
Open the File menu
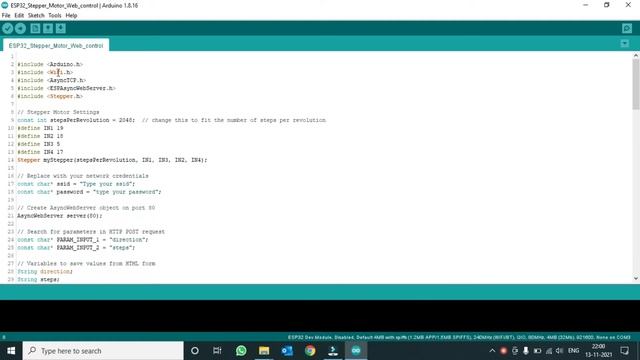point(6,16)
